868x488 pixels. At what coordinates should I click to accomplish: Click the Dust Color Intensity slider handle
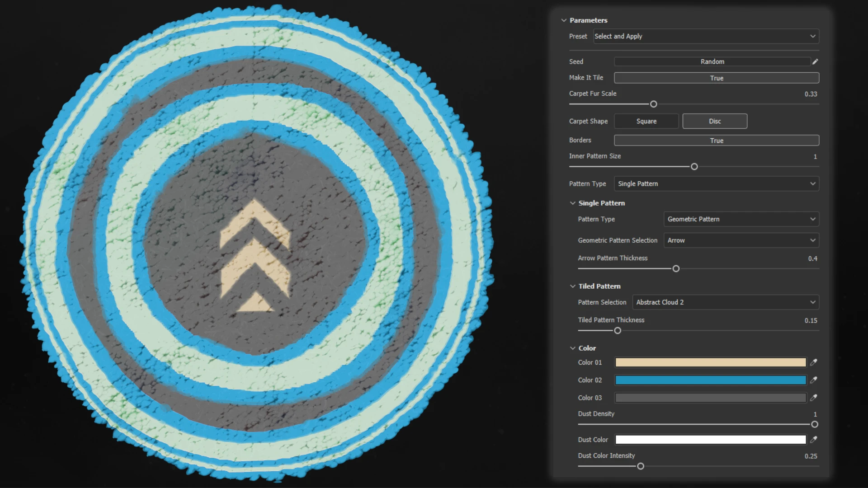tap(641, 466)
